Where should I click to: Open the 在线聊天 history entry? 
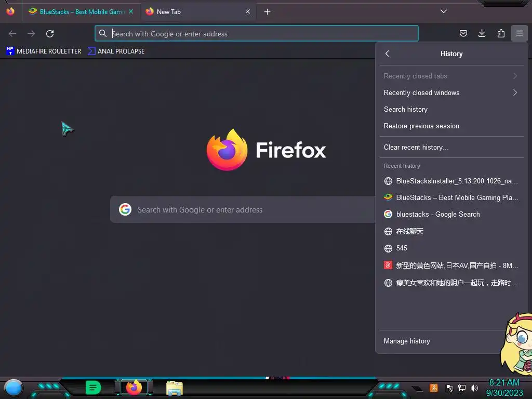pyautogui.click(x=451, y=231)
